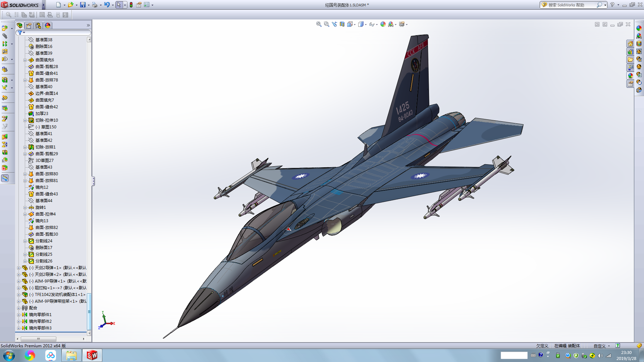Viewport: 644px width, 362px height.
Task: Click the SolidWorks help search field
Action: tap(571, 5)
